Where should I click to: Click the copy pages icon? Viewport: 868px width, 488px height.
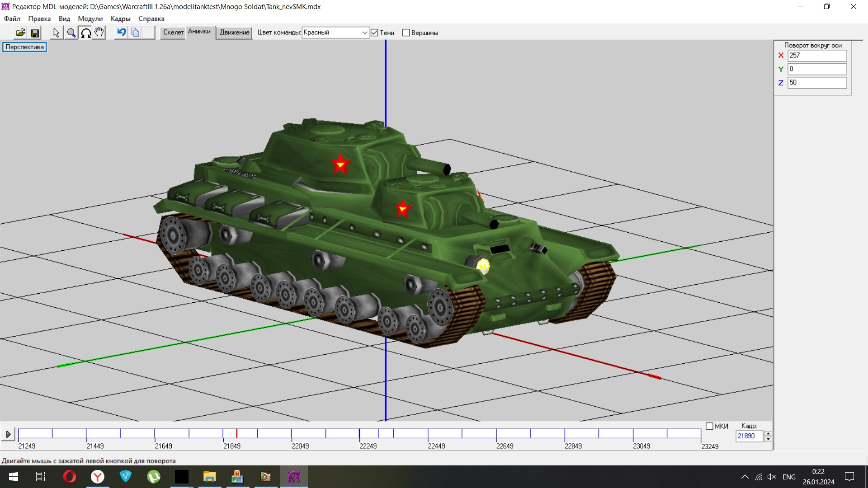(135, 33)
